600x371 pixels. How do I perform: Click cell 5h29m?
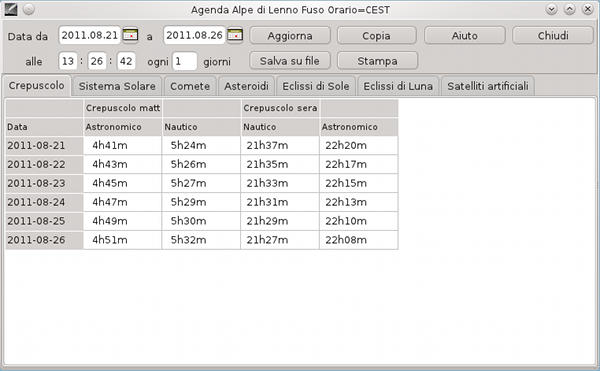(x=202, y=202)
